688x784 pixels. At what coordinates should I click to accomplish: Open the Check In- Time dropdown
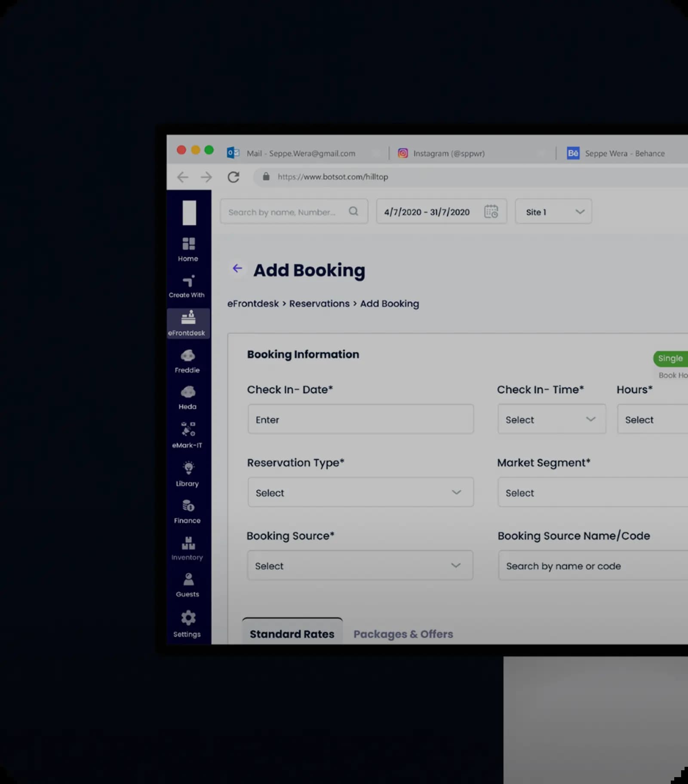coord(551,420)
